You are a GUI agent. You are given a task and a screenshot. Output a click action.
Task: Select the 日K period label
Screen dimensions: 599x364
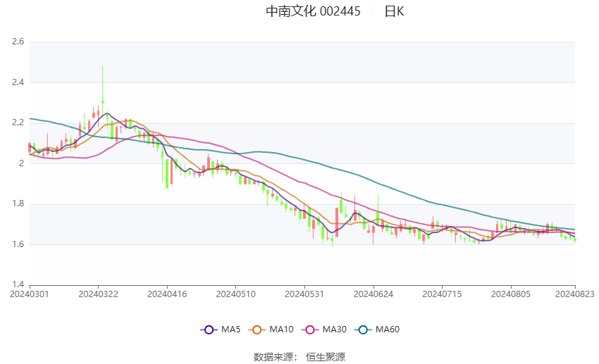pos(394,11)
